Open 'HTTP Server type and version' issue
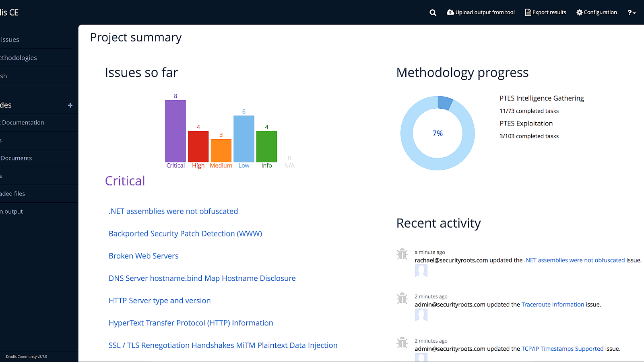644x362 pixels. coord(159,300)
